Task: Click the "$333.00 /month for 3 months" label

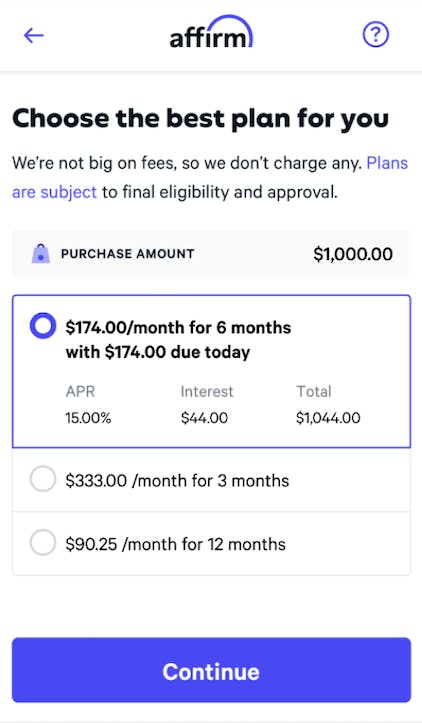Action: click(177, 481)
